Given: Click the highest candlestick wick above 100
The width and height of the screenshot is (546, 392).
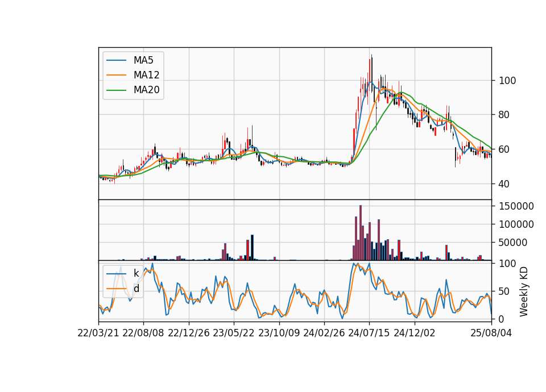Looking at the screenshot, I should click(x=371, y=73).
